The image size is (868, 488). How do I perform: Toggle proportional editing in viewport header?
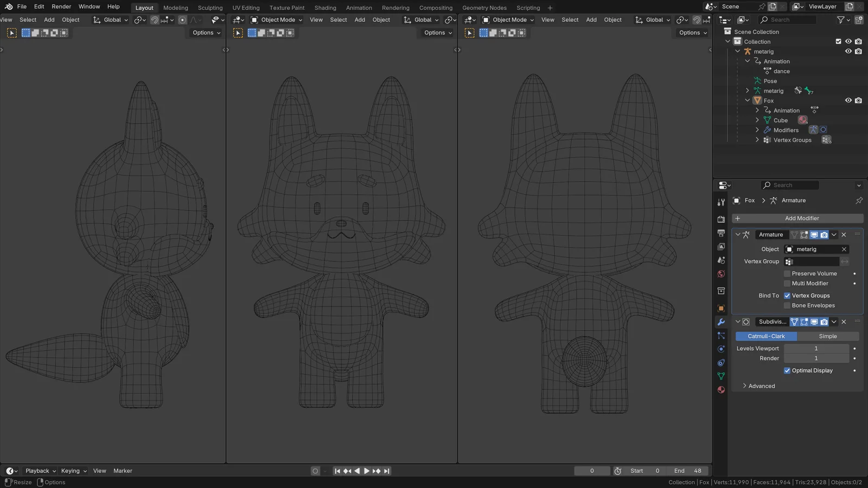(182, 20)
